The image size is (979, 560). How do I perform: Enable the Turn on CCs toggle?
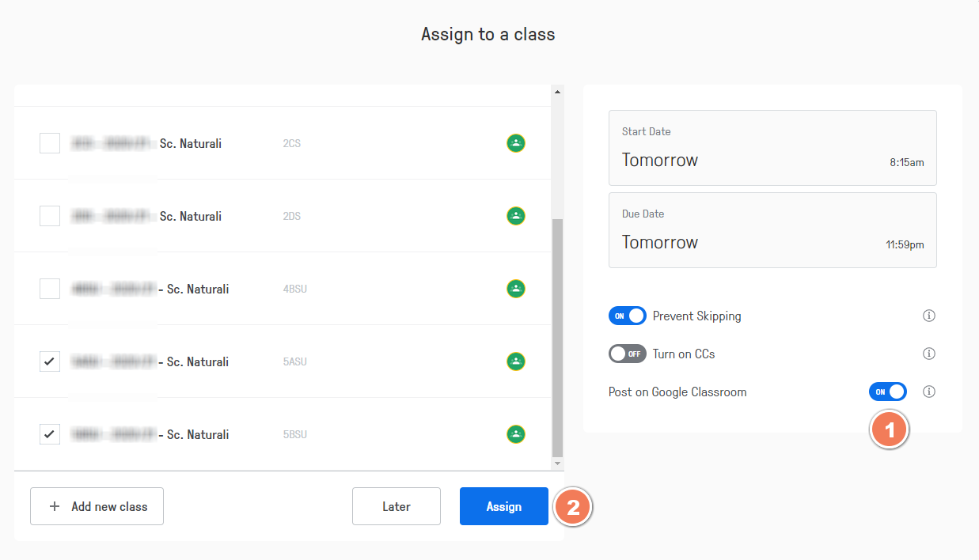[x=628, y=354]
